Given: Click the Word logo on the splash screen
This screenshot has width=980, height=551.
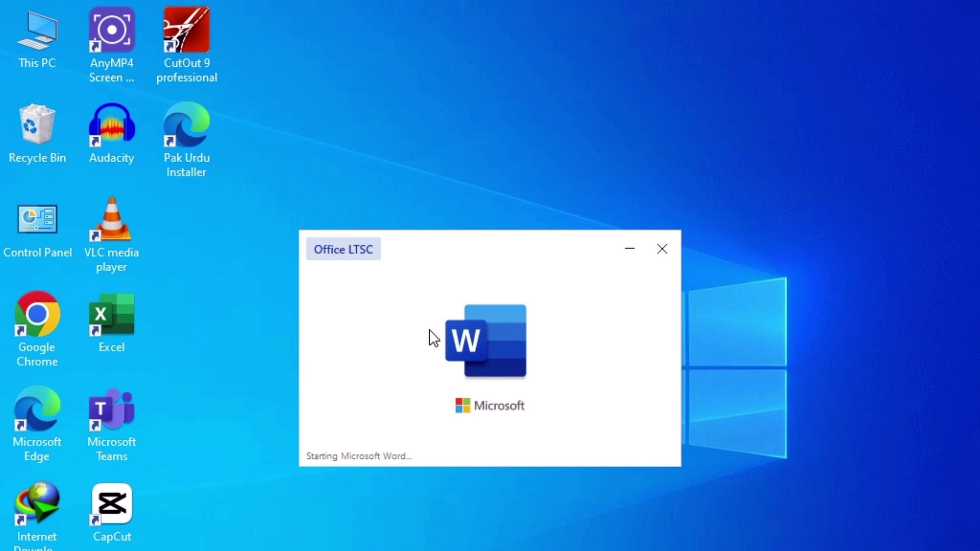Looking at the screenshot, I should [486, 341].
